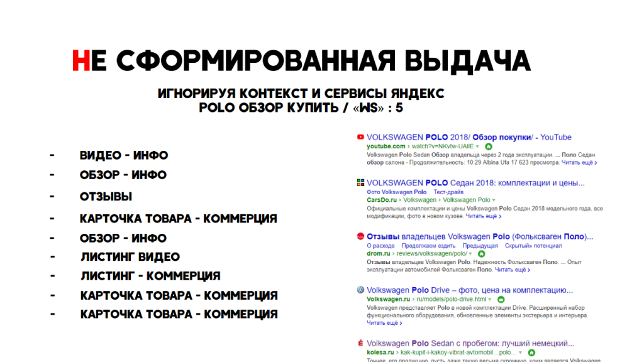Click the Volkswagen logo favicon beside the Polo Drive result
Screen dimensions: 644x362
pyautogui.click(x=360, y=290)
